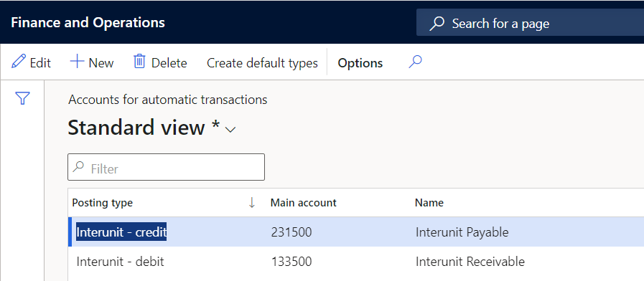Click the Accounts for automatic transactions caption
Image resolution: width=644 pixels, height=281 pixels.
167,100
